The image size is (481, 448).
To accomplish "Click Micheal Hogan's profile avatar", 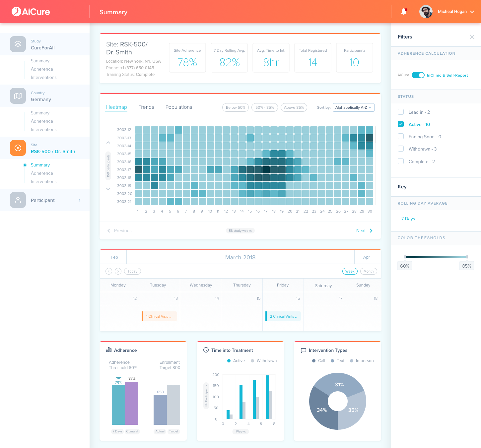I will click(426, 12).
